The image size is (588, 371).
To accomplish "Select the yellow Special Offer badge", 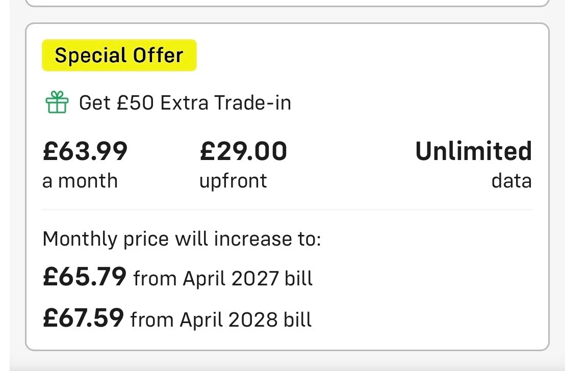I will click(x=119, y=55).
